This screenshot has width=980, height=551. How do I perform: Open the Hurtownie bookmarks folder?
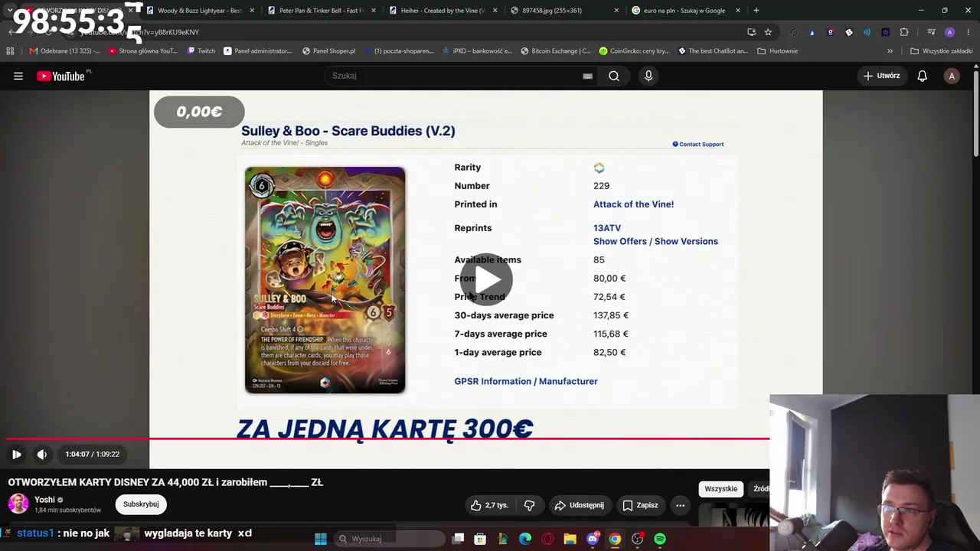[778, 51]
